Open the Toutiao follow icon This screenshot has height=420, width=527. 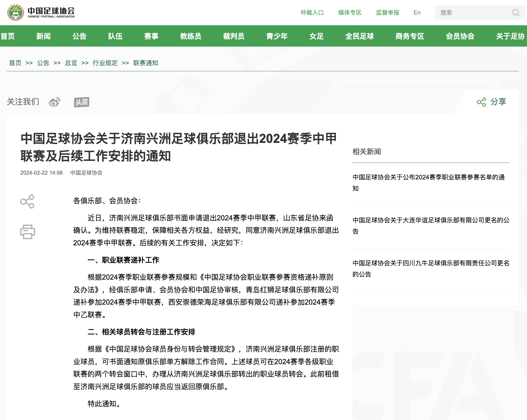(81, 102)
